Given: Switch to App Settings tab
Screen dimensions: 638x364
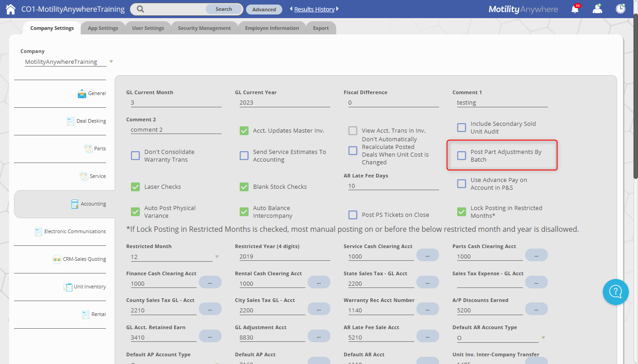Looking at the screenshot, I should click(x=103, y=28).
